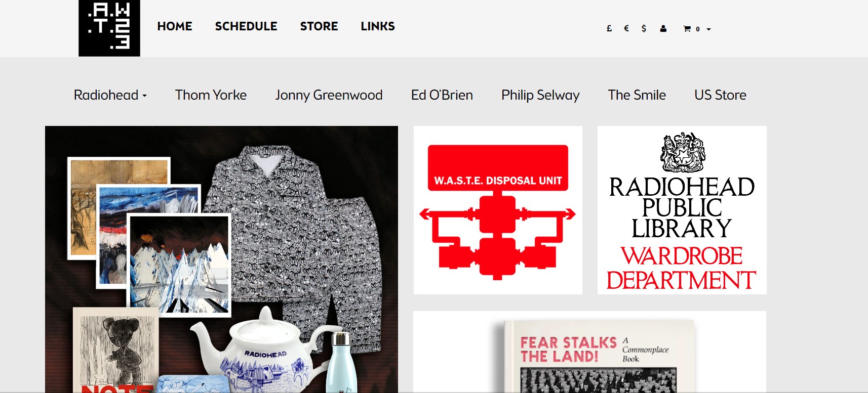Open the W.A.S.T.E. Disposal Unit tile
The image size is (868, 393).
[498, 210]
